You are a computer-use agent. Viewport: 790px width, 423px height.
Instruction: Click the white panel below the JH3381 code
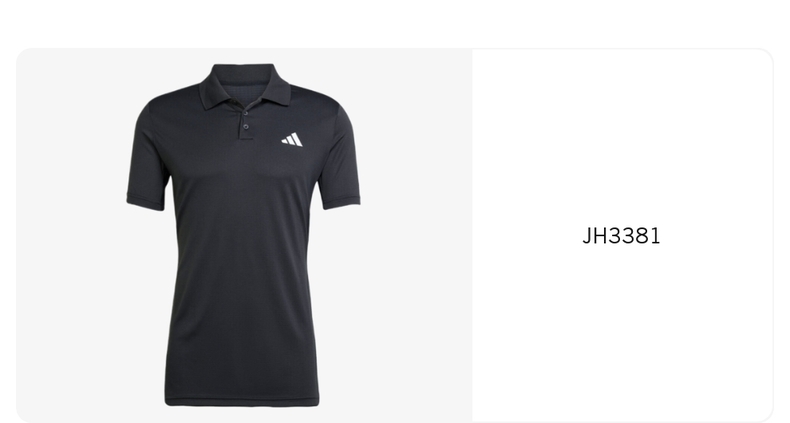coord(622,332)
